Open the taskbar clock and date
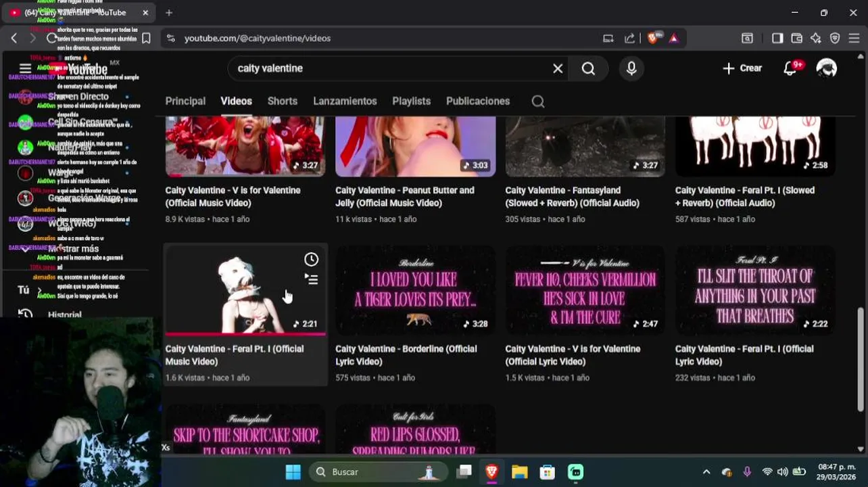This screenshot has width=868, height=487. pyautogui.click(x=835, y=472)
